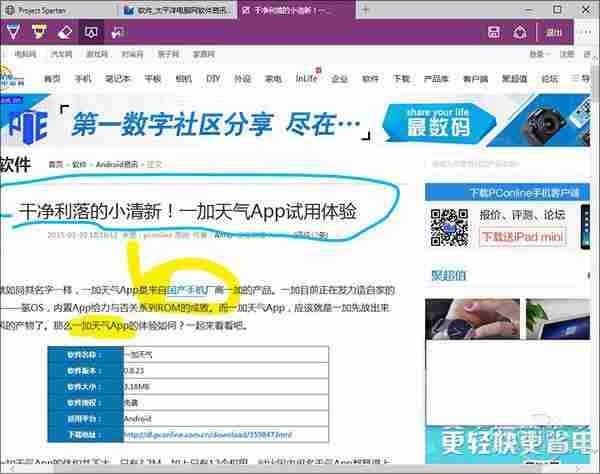Select the Highlighter tool
This screenshot has height=474, width=600.
coord(40,32)
